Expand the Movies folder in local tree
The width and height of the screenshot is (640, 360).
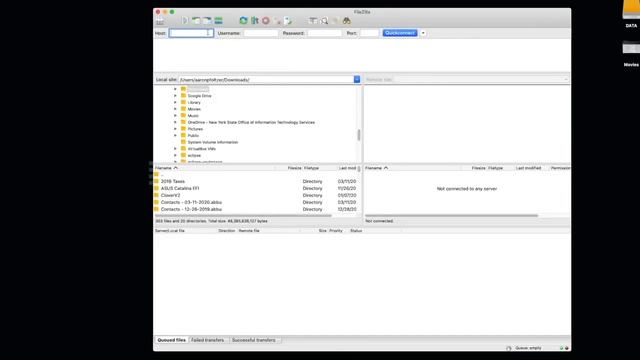(x=176, y=109)
